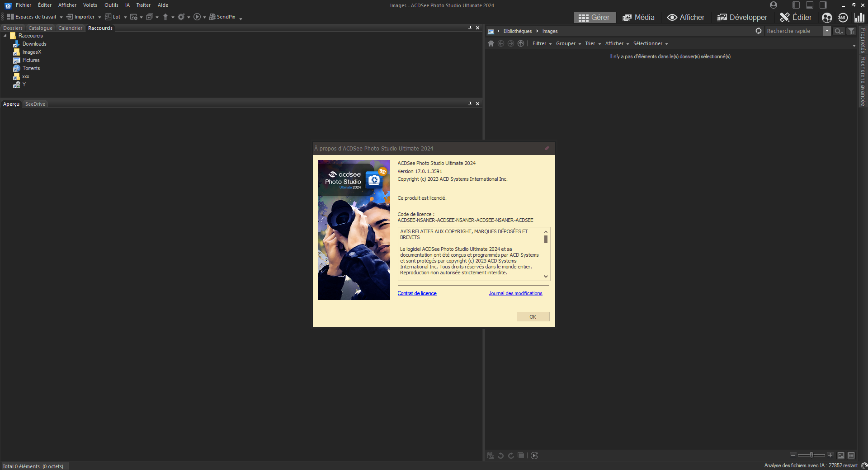Close the Aperçu preview panel
The image size is (868, 470).
click(x=477, y=103)
